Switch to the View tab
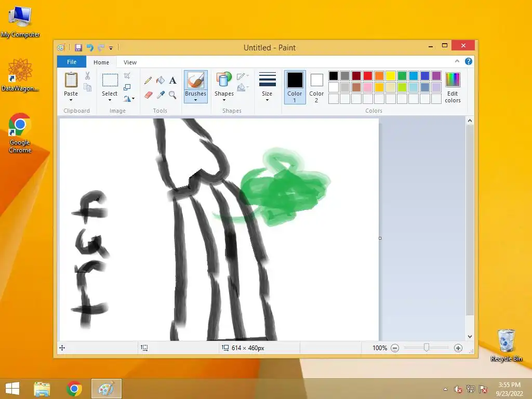532x399 pixels. point(130,62)
